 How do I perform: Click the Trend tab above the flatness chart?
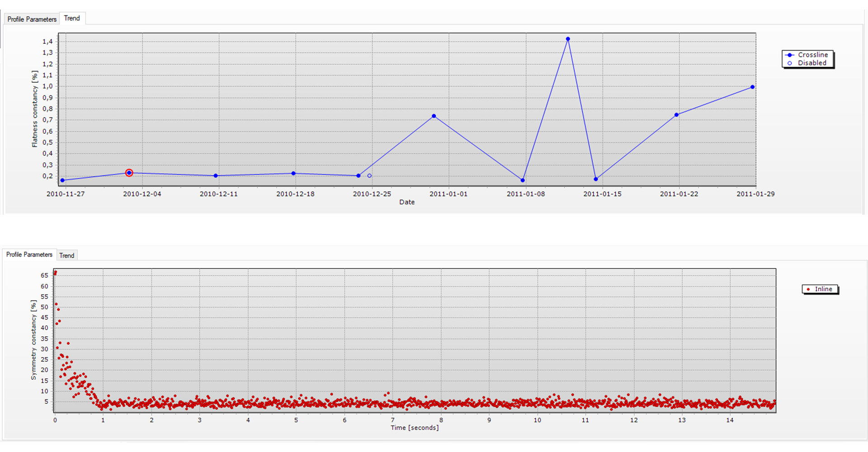coord(72,18)
